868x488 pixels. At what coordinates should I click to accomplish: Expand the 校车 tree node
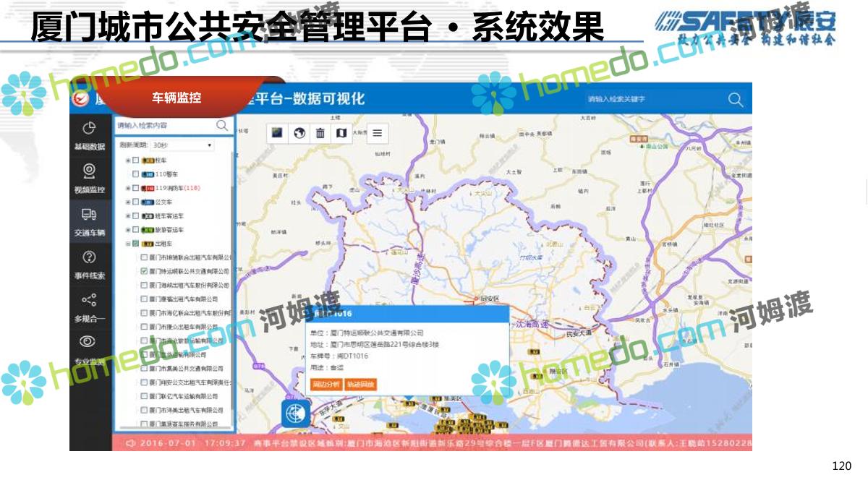point(128,160)
